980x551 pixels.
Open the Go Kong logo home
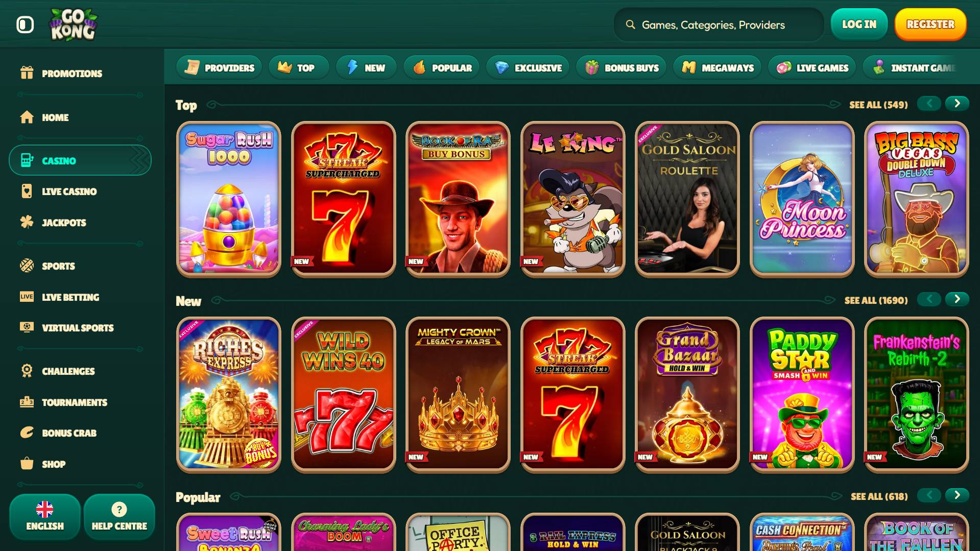pos(73,24)
